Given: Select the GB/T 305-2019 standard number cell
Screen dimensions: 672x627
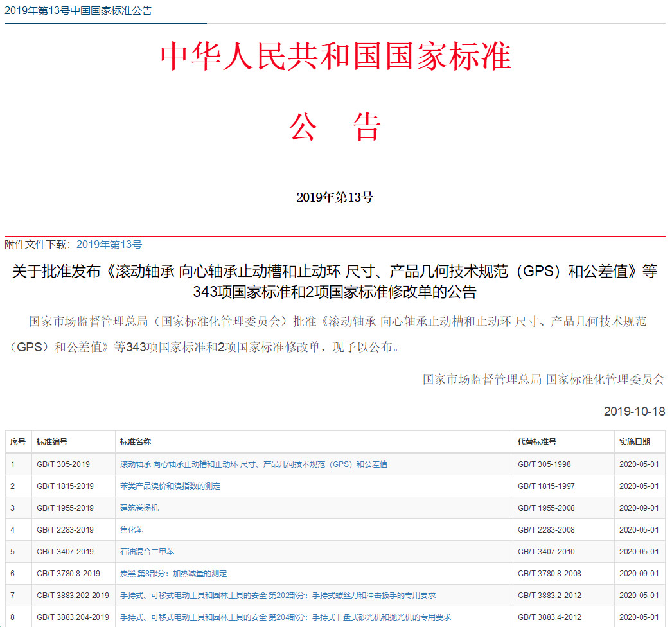Looking at the screenshot, I should pos(63,464).
